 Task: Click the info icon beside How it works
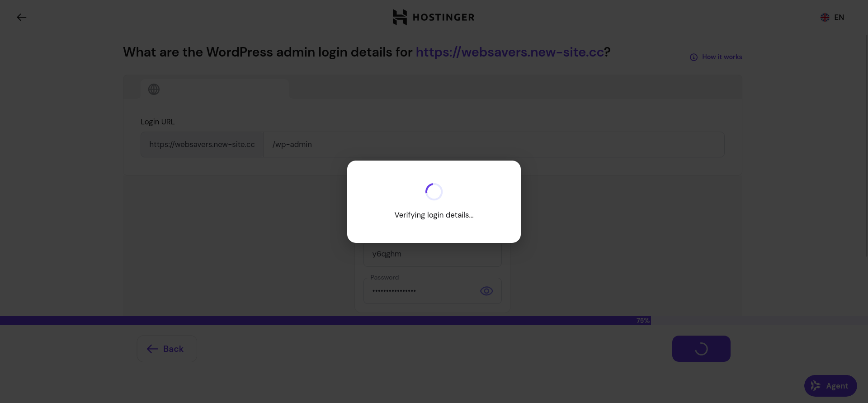tap(693, 57)
